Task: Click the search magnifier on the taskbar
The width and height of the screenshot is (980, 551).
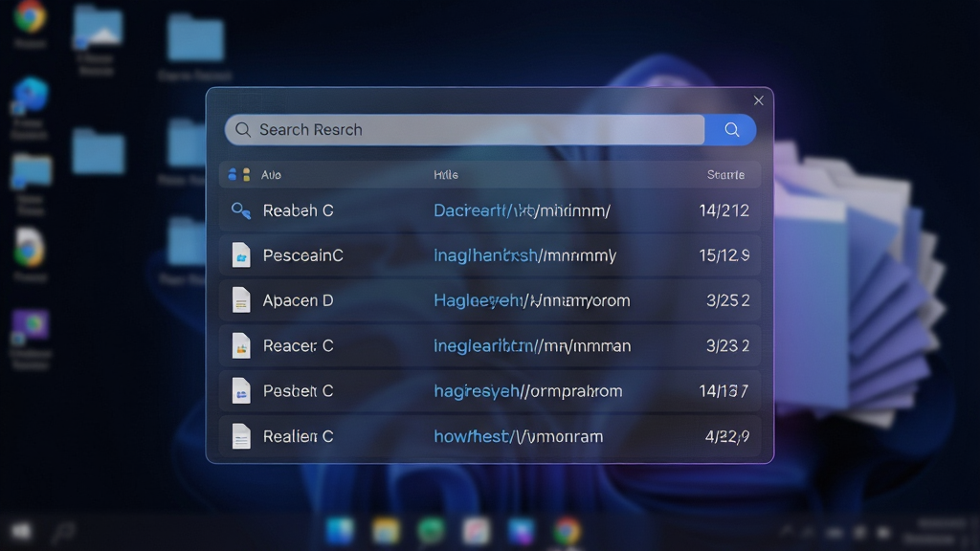Action: click(x=63, y=532)
